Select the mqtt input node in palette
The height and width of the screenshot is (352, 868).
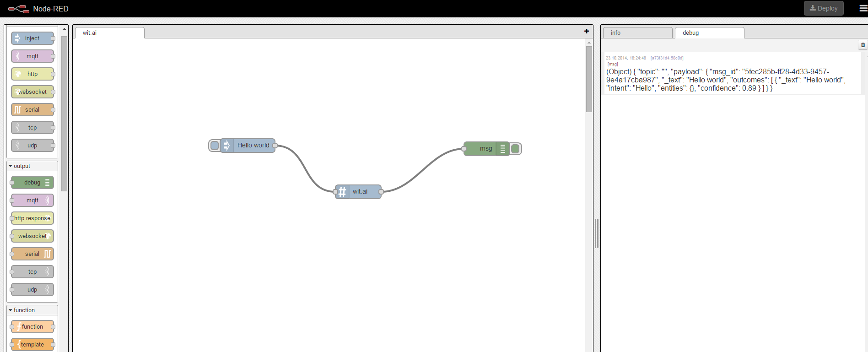pos(32,56)
